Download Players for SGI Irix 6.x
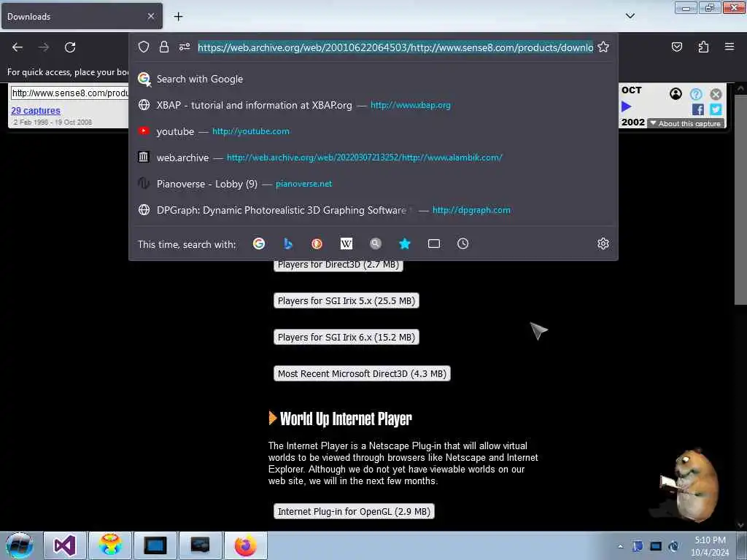 tap(347, 337)
